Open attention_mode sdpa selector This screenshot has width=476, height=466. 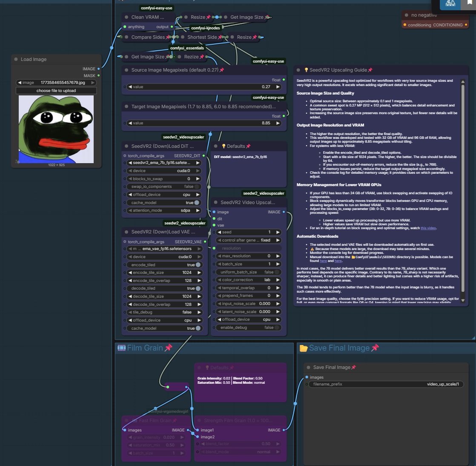[x=163, y=210]
